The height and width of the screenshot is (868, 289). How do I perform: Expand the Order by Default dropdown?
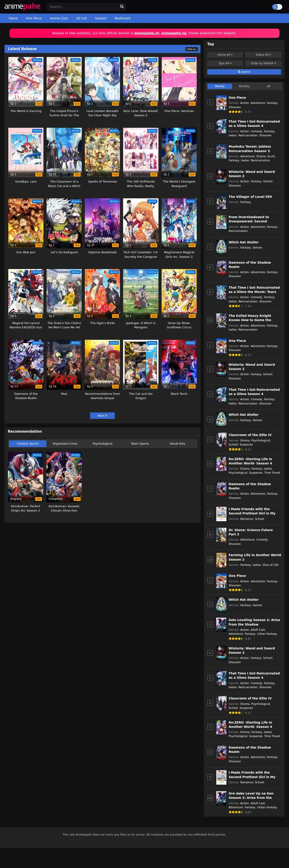263,63
